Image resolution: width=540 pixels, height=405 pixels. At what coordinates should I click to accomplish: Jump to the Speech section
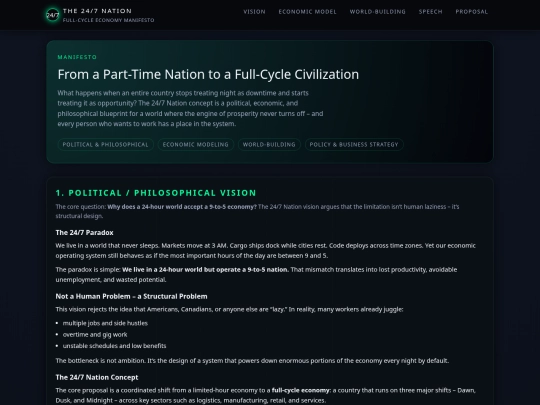tap(430, 12)
